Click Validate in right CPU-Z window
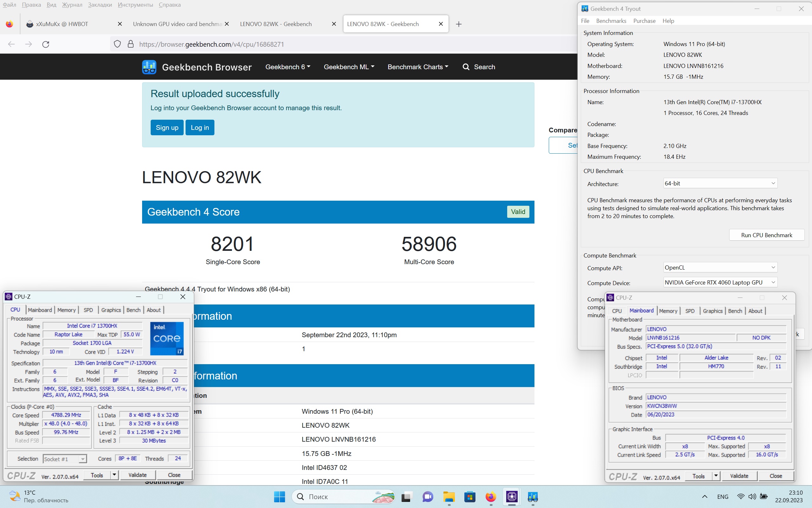Viewport: 812px width, 508px height. (x=739, y=476)
